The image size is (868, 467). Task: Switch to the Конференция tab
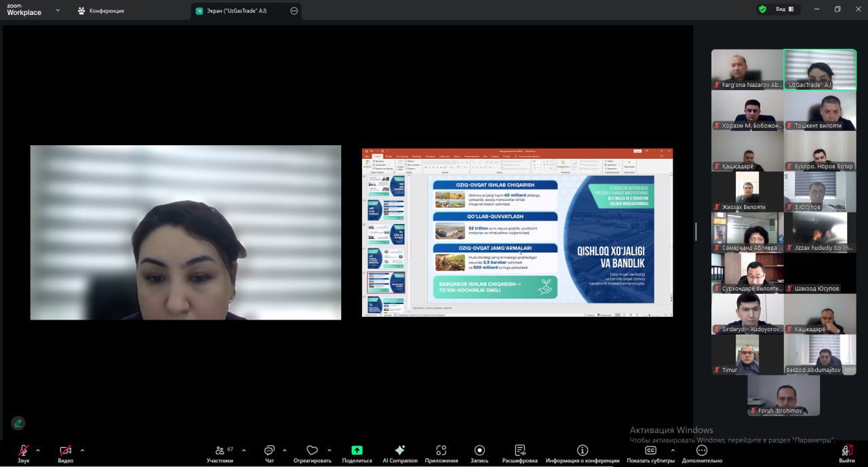[100, 11]
